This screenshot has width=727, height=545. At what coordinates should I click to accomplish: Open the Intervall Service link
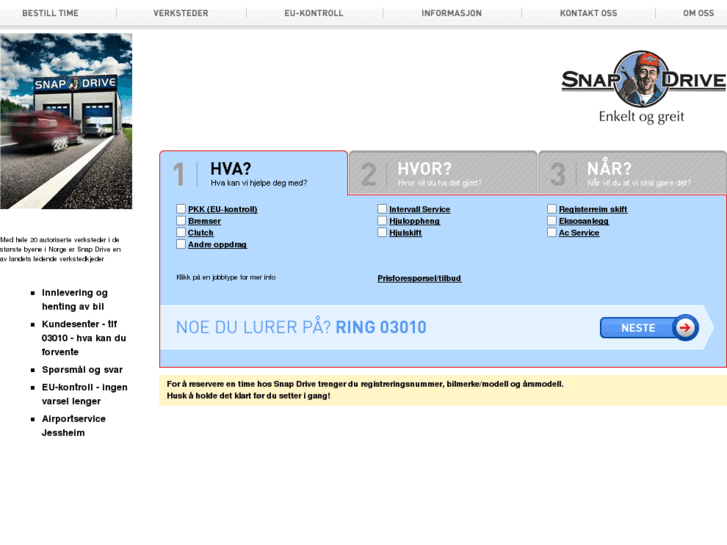pos(420,210)
